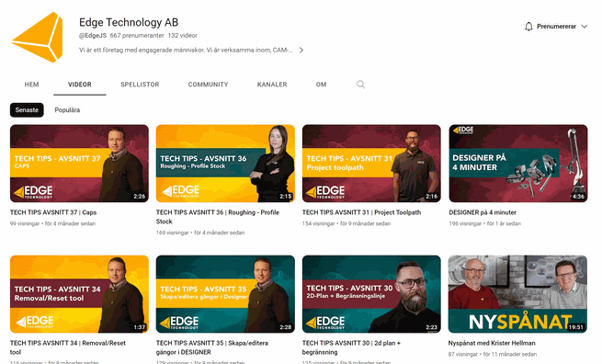Click the Edge Technology AB channel logo
The image size is (602, 364).
click(38, 38)
